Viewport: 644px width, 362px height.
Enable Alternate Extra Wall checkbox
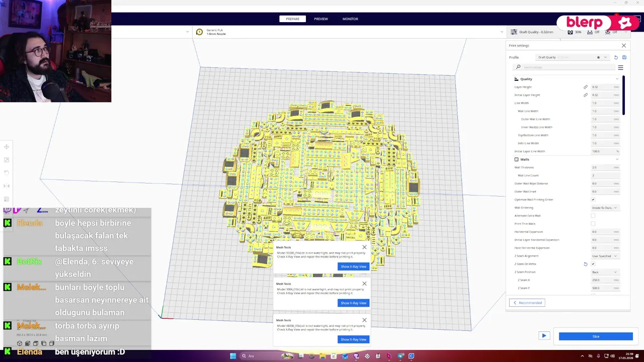point(593,216)
